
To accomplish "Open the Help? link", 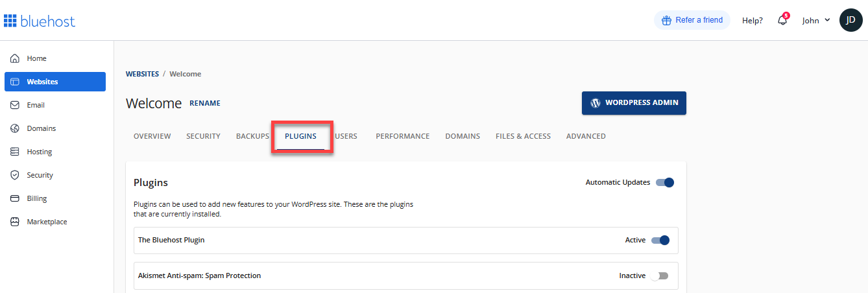I will (753, 20).
